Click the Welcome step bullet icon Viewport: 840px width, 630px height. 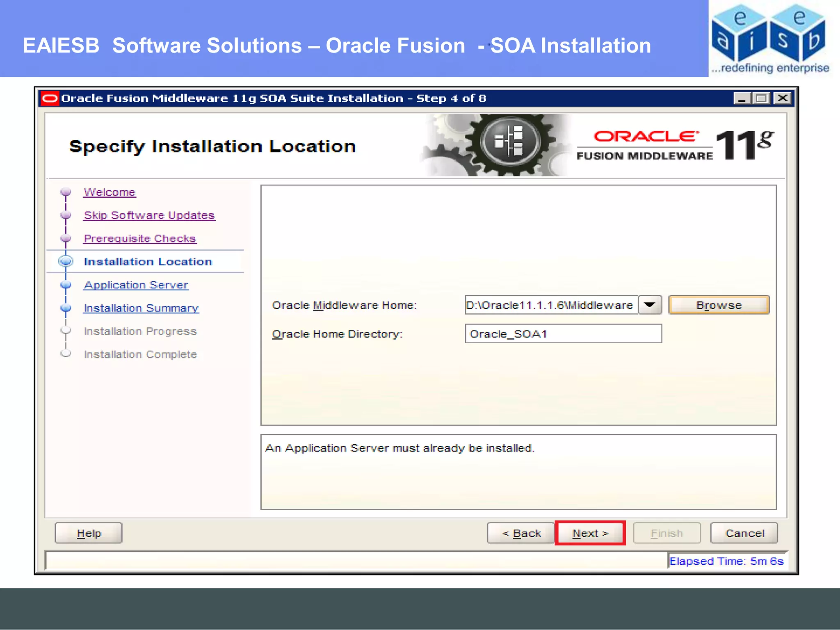(x=66, y=192)
